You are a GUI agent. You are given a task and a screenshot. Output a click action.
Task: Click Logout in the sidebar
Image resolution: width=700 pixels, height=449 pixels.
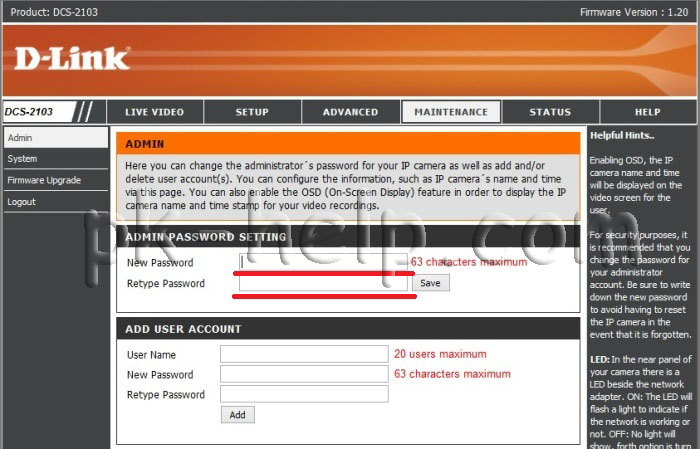pos(56,202)
